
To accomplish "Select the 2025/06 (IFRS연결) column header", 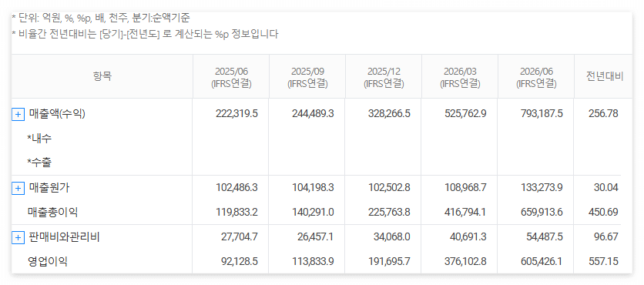I will click(231, 77).
